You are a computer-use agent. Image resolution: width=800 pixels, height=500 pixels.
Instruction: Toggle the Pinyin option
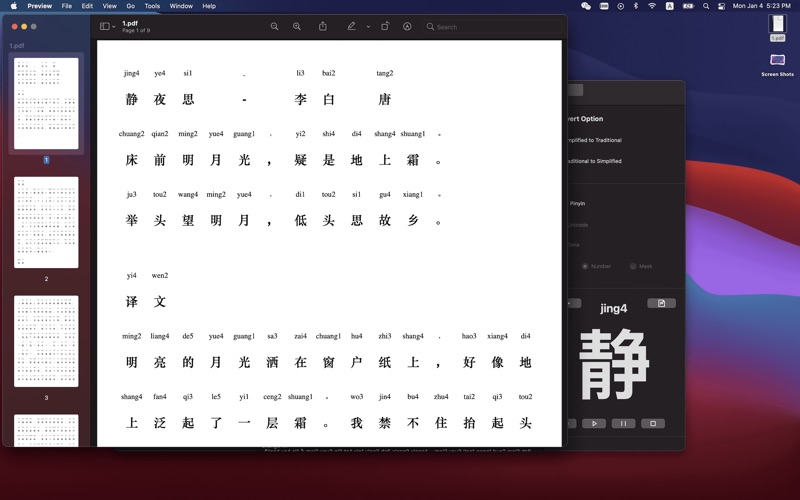click(x=577, y=203)
